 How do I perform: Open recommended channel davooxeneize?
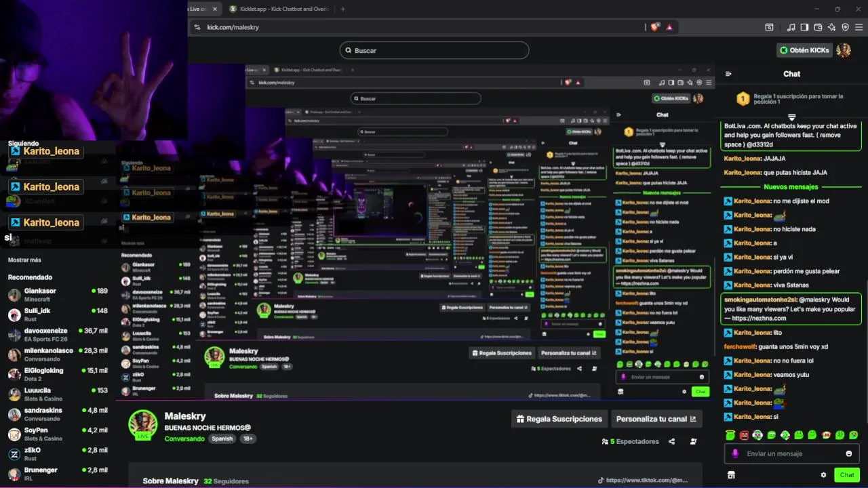coord(58,335)
